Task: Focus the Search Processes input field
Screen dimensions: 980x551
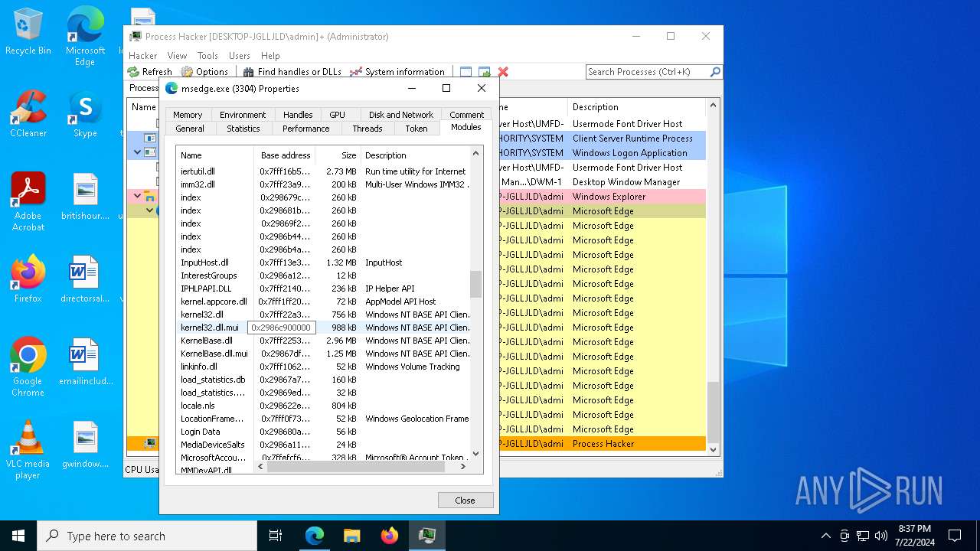Action: [648, 72]
